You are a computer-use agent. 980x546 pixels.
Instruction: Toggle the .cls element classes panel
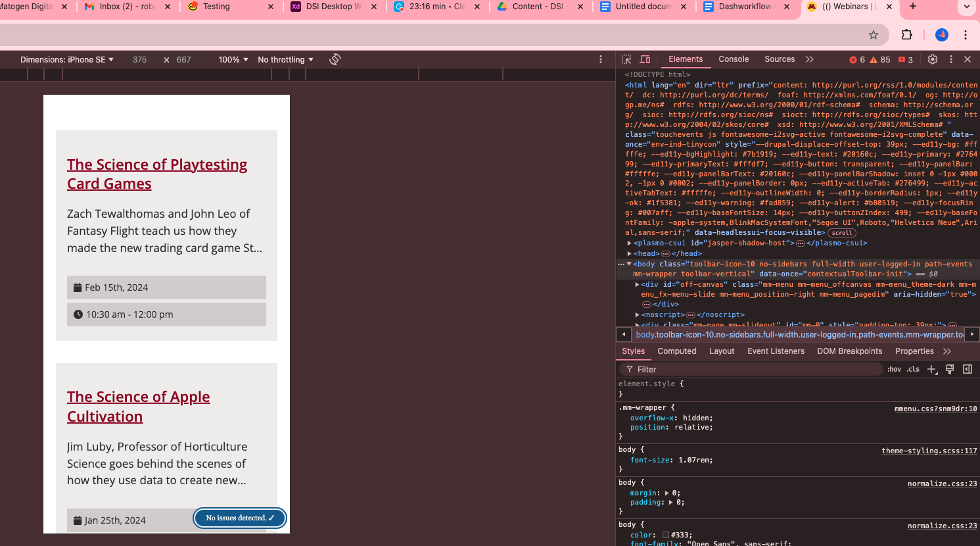pos(913,370)
